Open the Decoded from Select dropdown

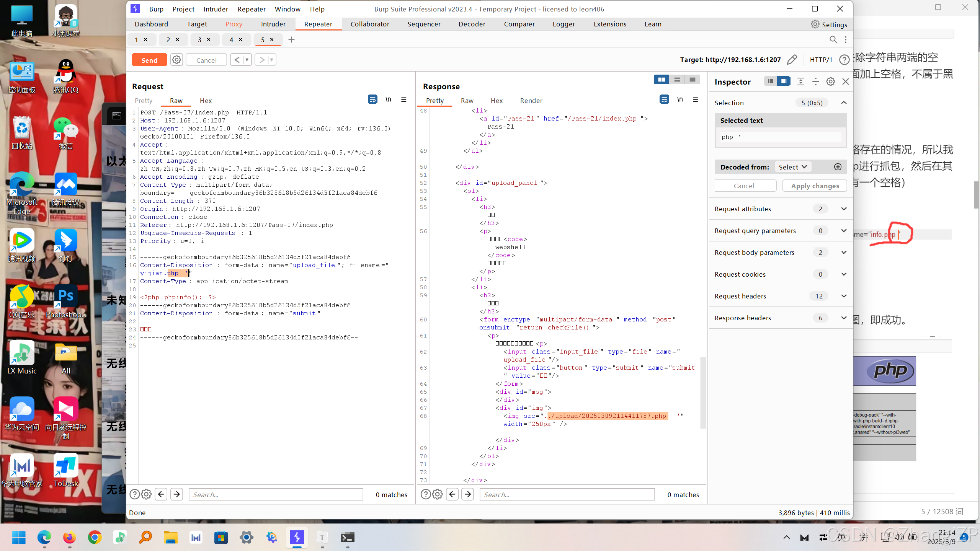792,167
